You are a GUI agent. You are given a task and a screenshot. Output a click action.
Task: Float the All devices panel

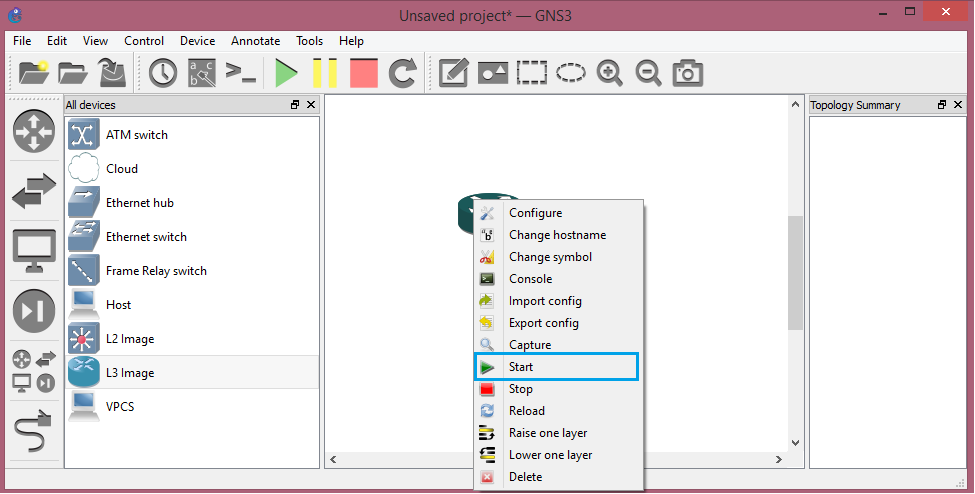pyautogui.click(x=295, y=105)
